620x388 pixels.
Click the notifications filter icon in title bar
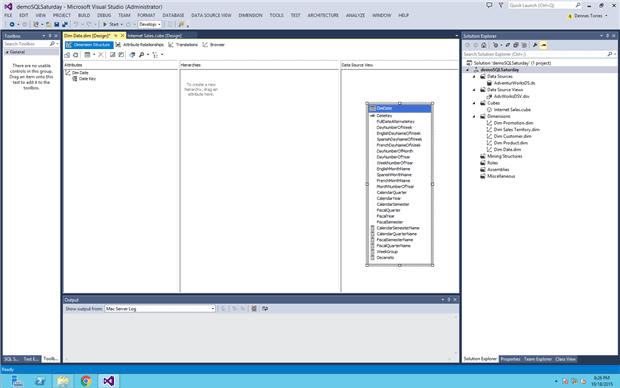tap(501, 6)
